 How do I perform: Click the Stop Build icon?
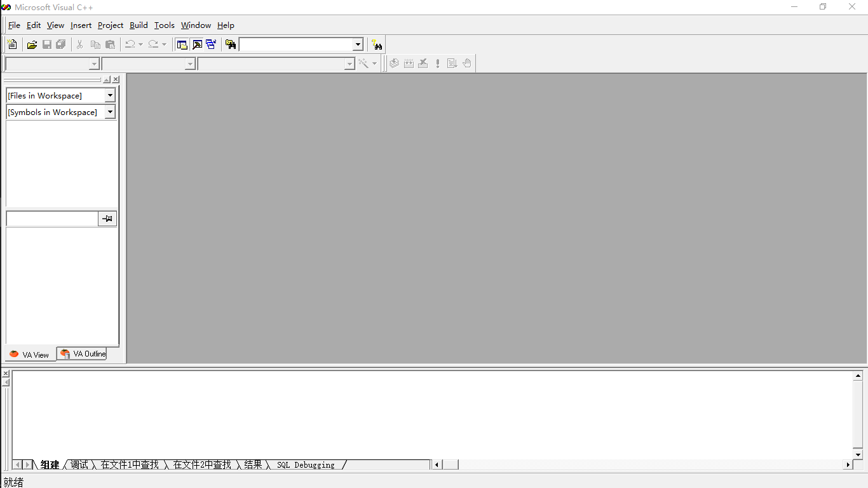(x=423, y=64)
